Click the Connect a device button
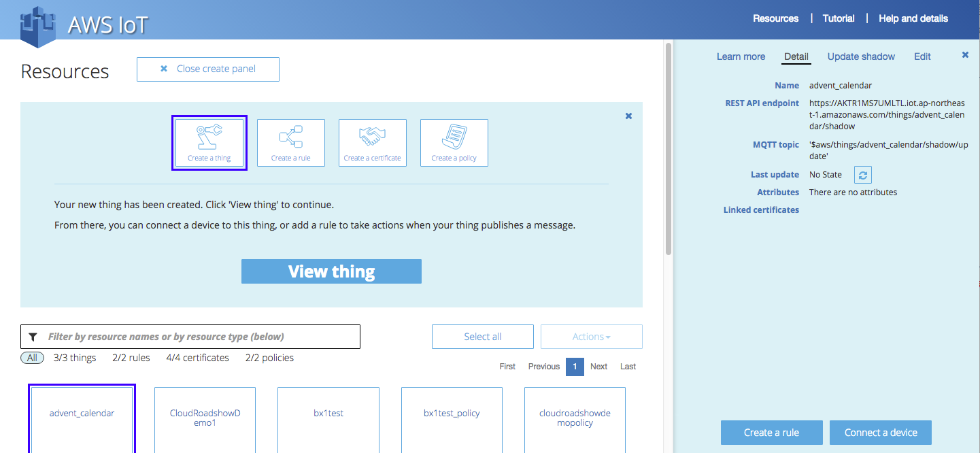The height and width of the screenshot is (453, 980). click(881, 433)
